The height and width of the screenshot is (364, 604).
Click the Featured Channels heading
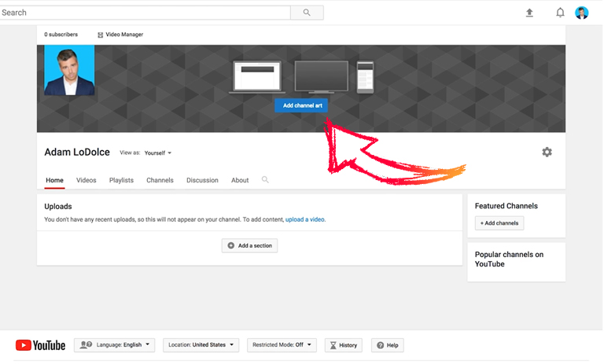click(506, 206)
